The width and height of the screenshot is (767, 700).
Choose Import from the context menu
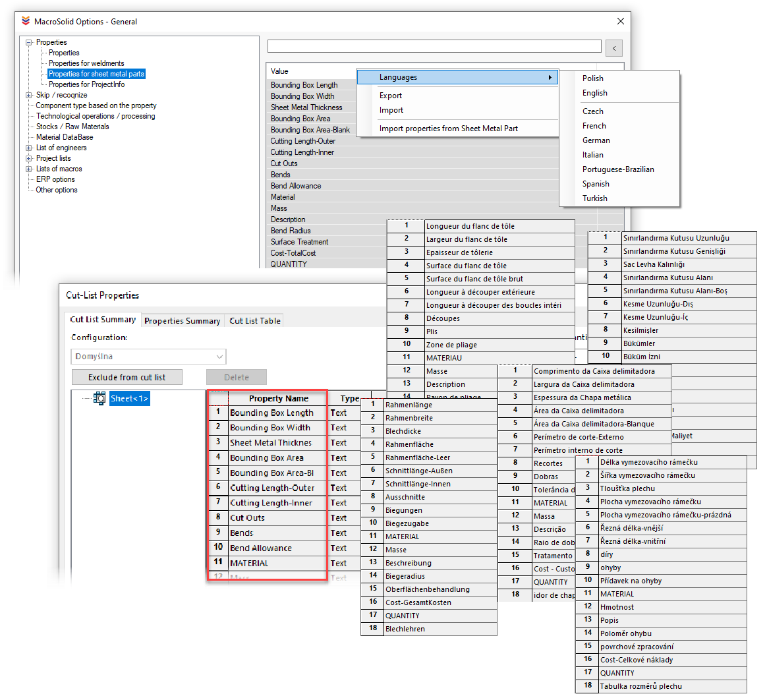(x=391, y=111)
